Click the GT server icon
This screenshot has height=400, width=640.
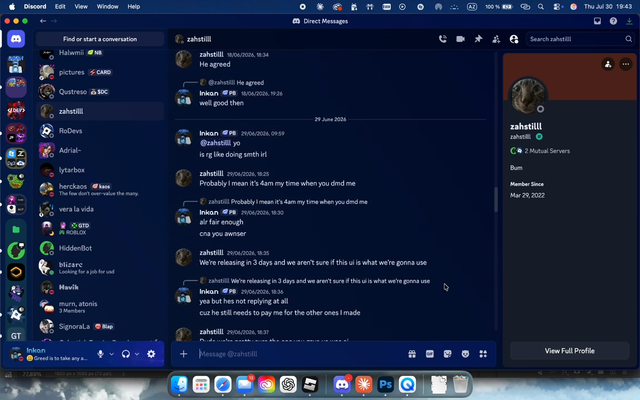[x=16, y=336]
